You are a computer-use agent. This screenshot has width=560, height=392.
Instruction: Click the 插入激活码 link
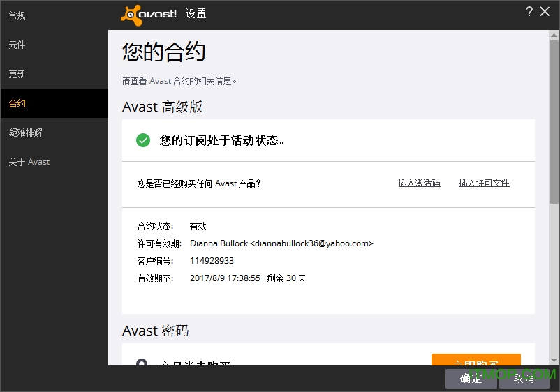[419, 183]
